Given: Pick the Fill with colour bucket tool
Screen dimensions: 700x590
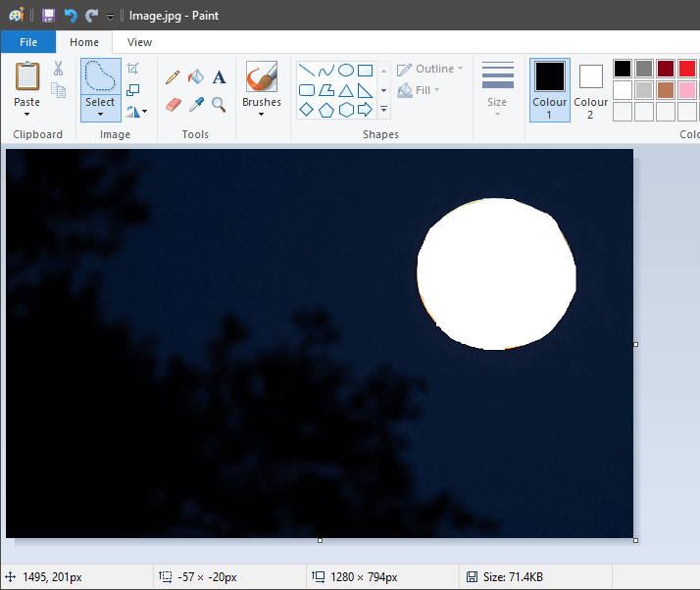Looking at the screenshot, I should 196,76.
